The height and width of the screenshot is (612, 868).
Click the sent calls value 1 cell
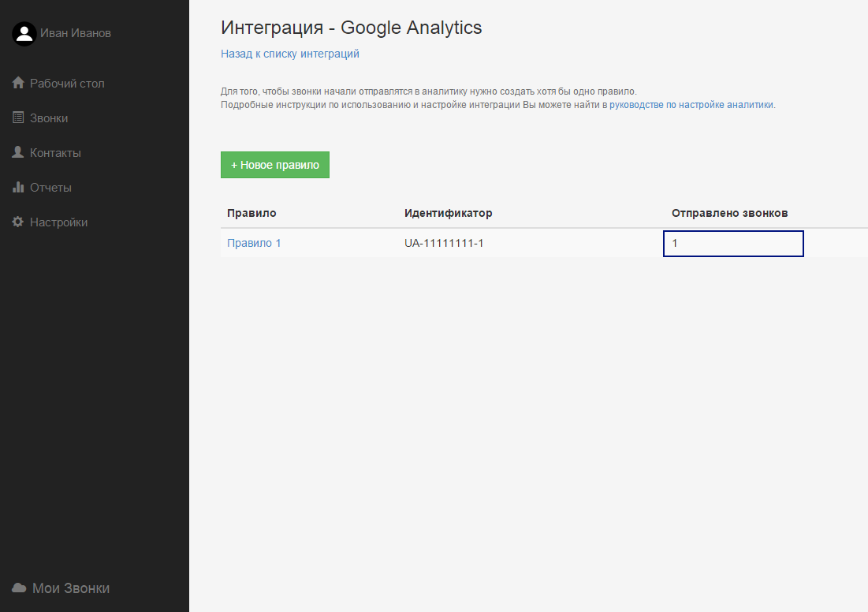pyautogui.click(x=733, y=244)
